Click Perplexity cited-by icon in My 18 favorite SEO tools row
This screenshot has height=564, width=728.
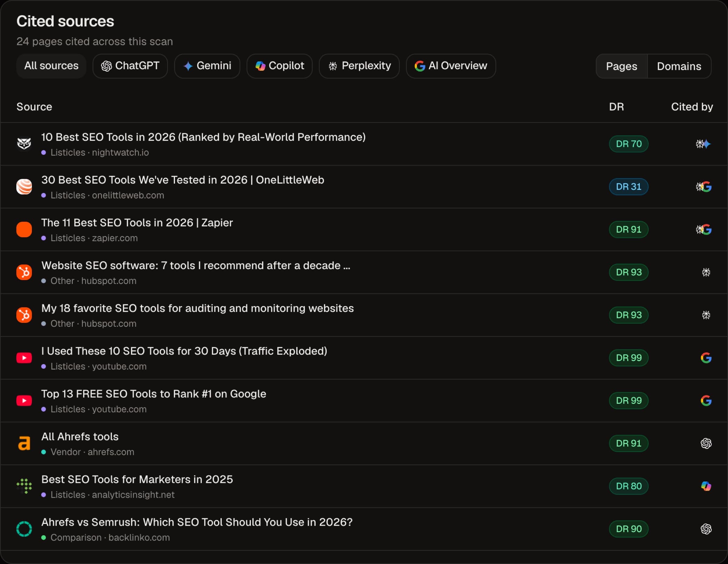(706, 315)
